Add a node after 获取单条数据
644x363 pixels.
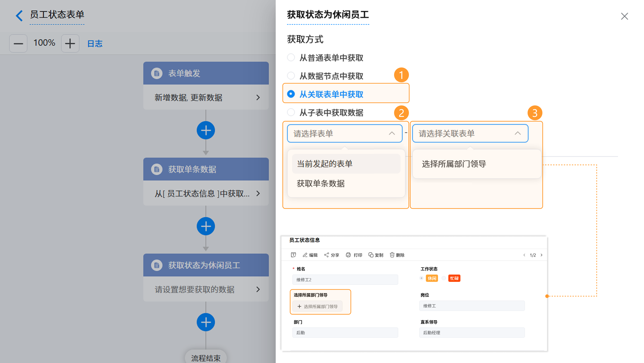206,226
